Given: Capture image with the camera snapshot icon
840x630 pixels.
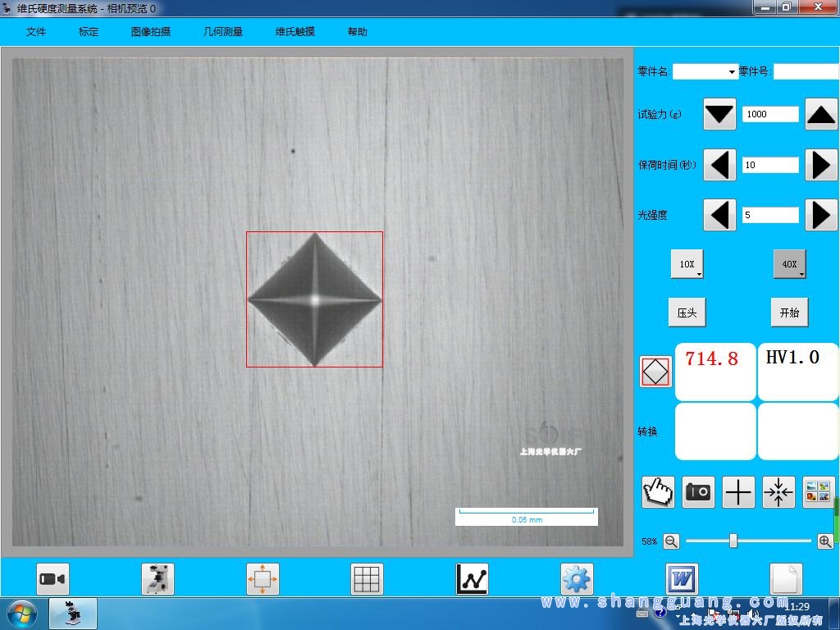Looking at the screenshot, I should coord(698,492).
